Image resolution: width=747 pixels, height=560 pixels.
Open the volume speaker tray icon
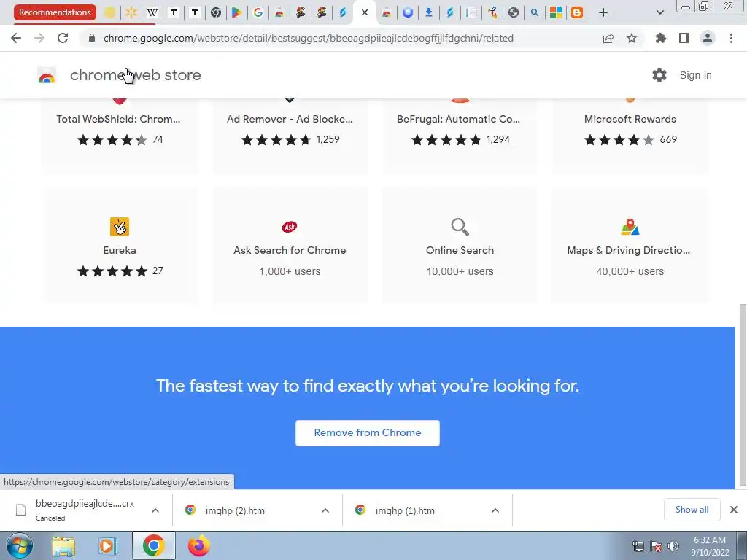click(673, 546)
